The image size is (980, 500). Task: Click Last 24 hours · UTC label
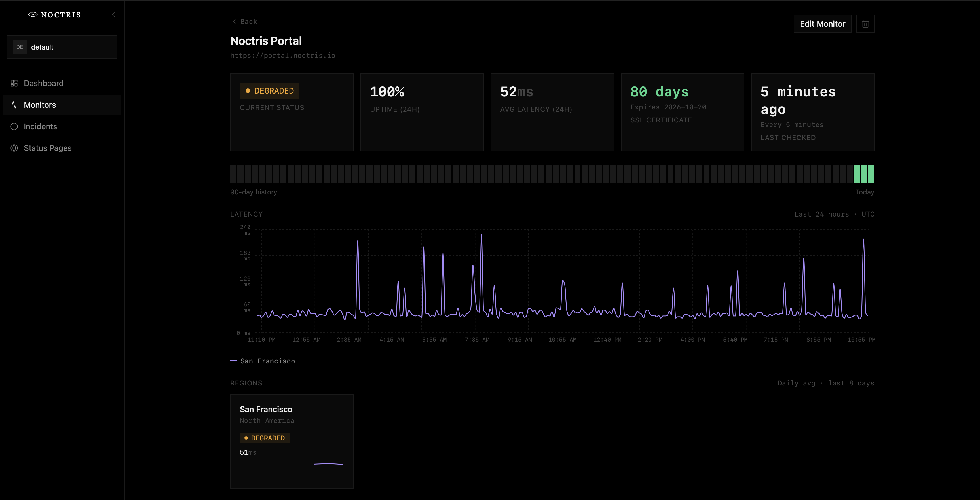pyautogui.click(x=834, y=215)
